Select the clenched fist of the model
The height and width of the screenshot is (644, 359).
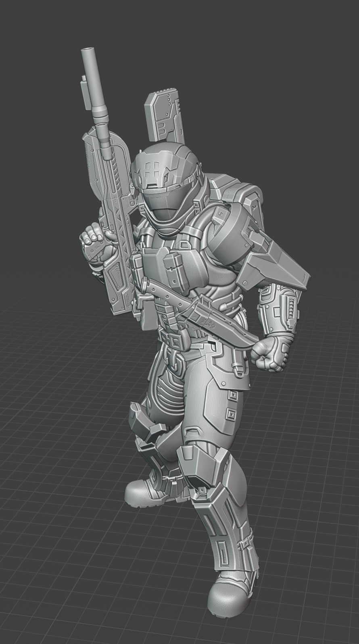coord(271,354)
